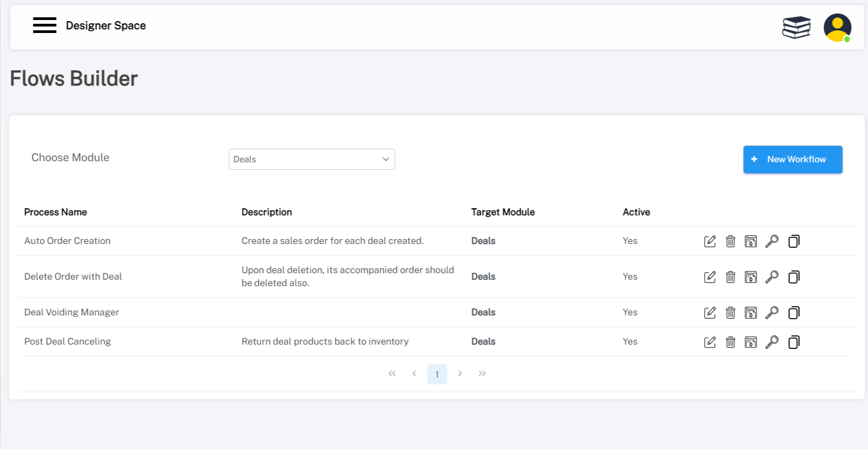Open flow designer icon for Deal Voiding Manager

coord(751,313)
